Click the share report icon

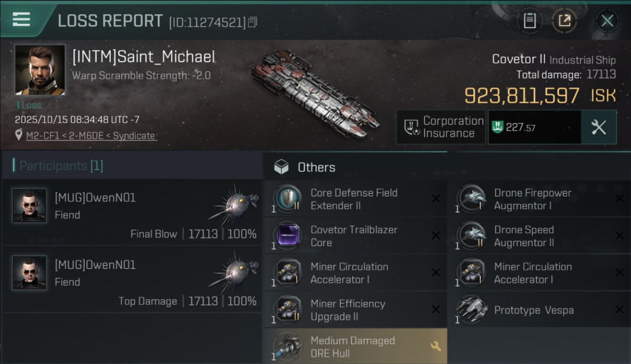pyautogui.click(x=564, y=20)
